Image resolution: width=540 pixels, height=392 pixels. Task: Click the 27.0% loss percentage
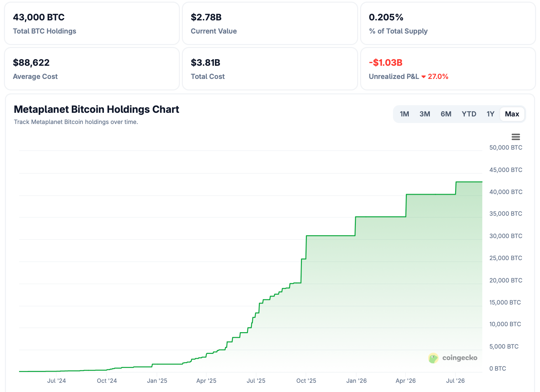pyautogui.click(x=438, y=77)
